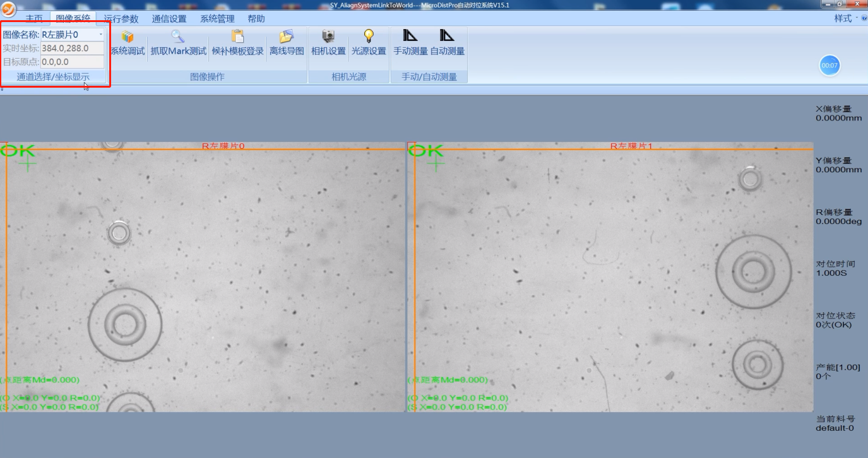Open the 帮助 tab

pos(256,19)
